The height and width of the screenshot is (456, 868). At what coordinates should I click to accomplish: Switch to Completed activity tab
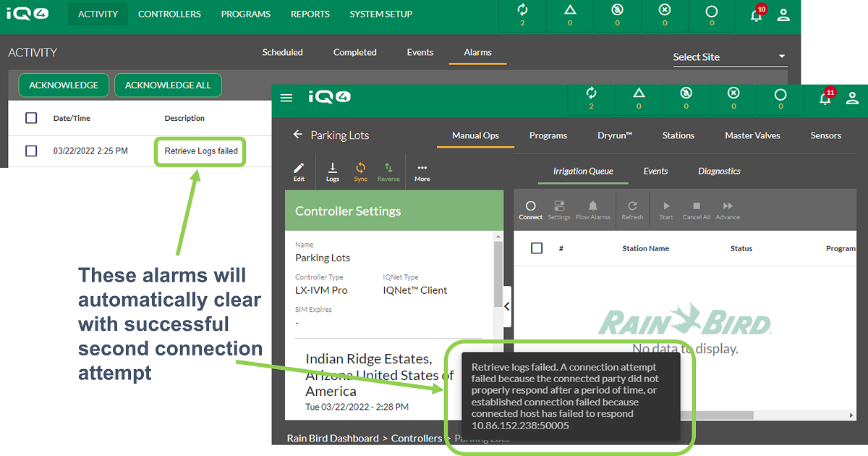[355, 52]
